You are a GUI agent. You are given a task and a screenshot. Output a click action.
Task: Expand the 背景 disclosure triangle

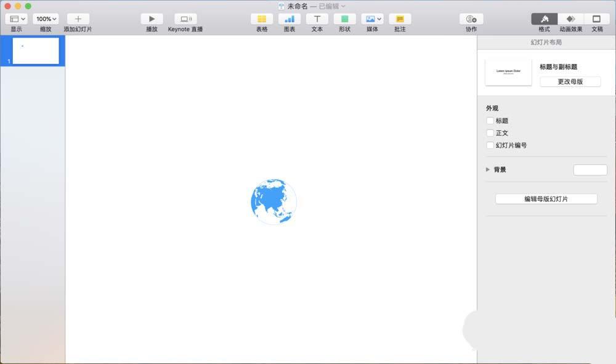tap(487, 169)
